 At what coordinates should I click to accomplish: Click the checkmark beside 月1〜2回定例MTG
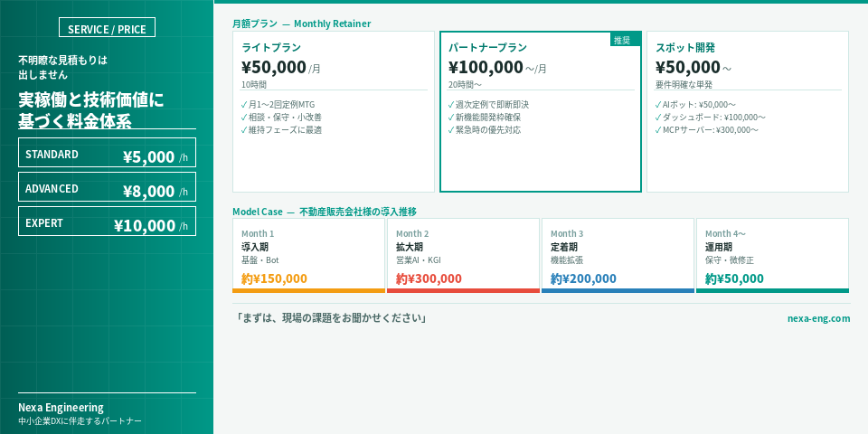(244, 105)
